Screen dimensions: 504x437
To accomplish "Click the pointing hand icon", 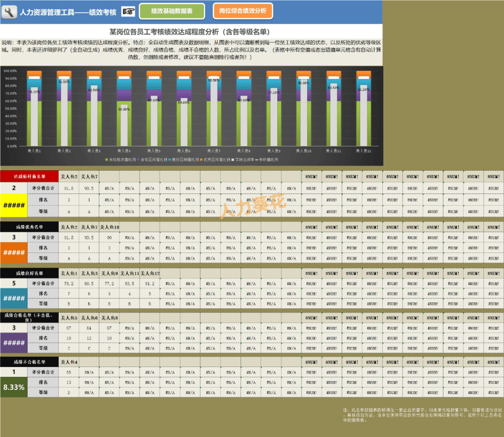I will click(x=128, y=12).
